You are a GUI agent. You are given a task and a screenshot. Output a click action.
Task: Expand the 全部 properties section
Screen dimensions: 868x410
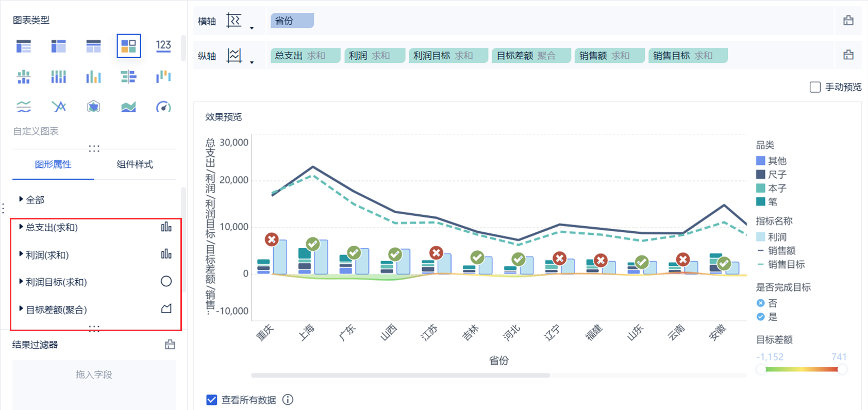point(21,199)
